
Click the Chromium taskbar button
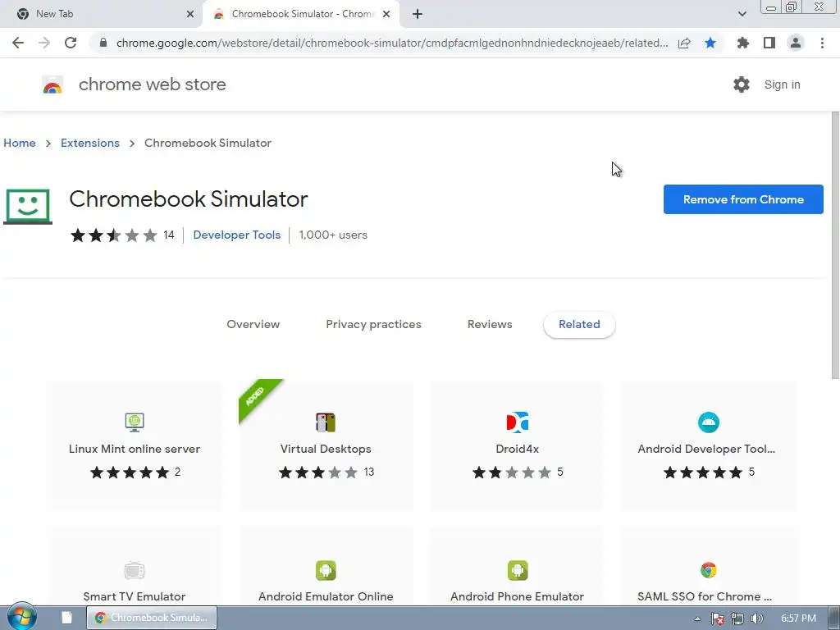[x=152, y=618]
